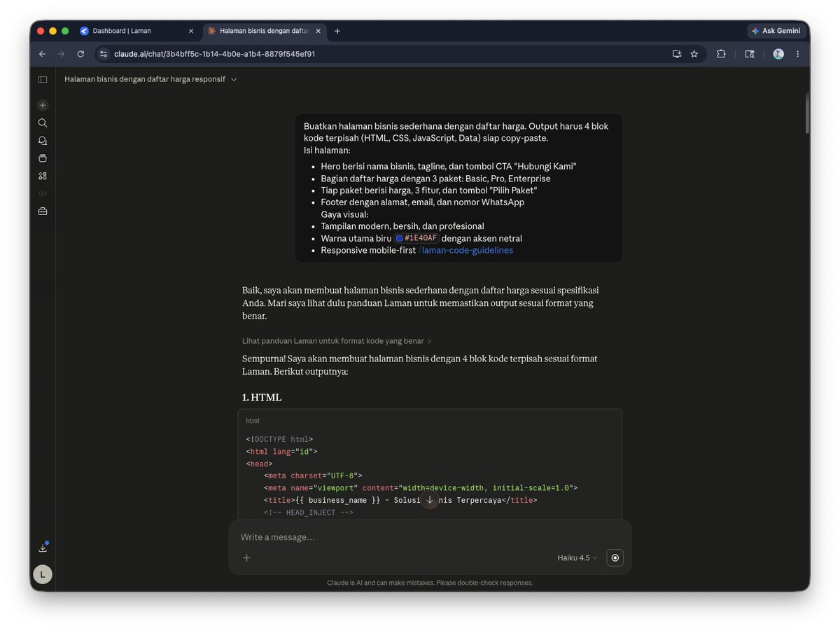Open chat search in the sidebar
840x631 pixels.
point(43,123)
